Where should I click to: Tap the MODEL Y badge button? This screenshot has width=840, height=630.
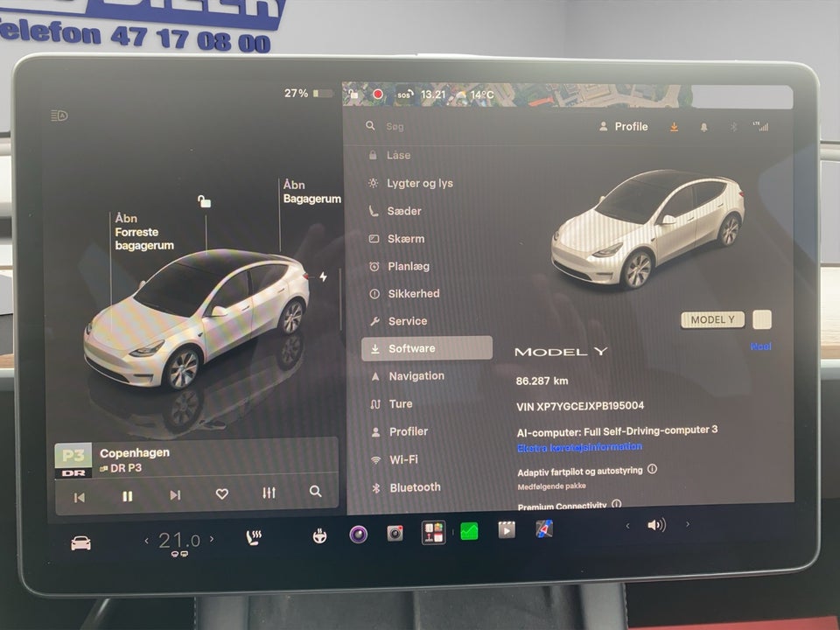coord(712,320)
